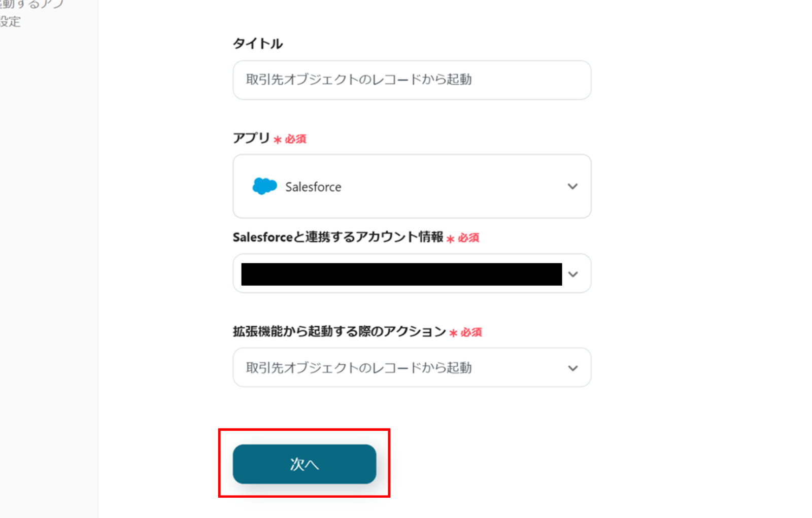Click the Salesforceと連携するアカウント情報 label
The width and height of the screenshot is (812, 518).
tap(337, 237)
